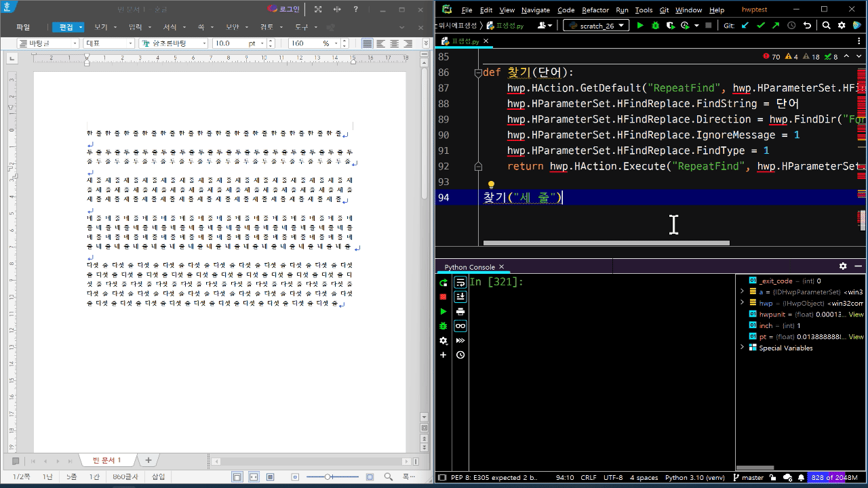Execute current statement in console (green arrow)

click(x=443, y=312)
